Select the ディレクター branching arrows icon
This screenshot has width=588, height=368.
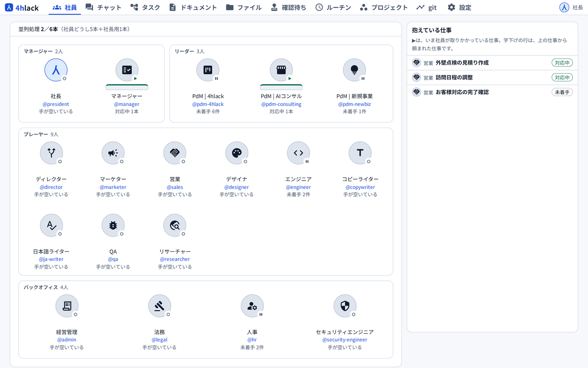click(51, 153)
